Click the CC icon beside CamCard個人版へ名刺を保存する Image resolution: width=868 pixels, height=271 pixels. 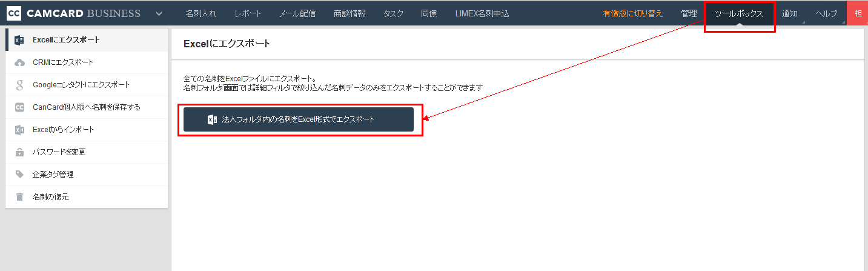[19, 107]
